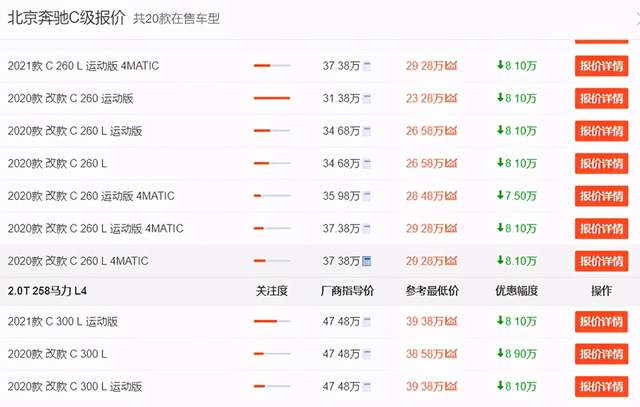
Task: Open 报价详情 for 2020款 改款 C 260 运动版
Action: (601, 98)
